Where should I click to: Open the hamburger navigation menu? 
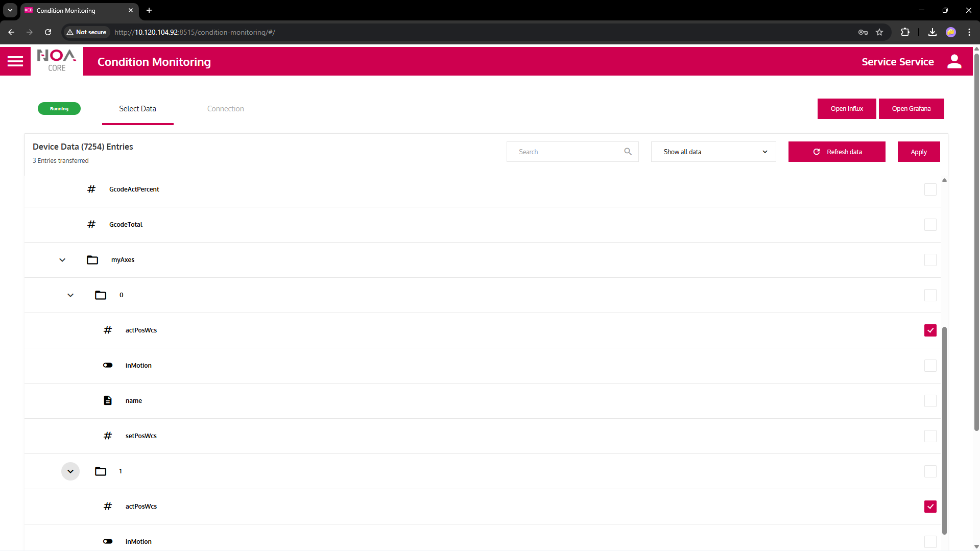15,61
